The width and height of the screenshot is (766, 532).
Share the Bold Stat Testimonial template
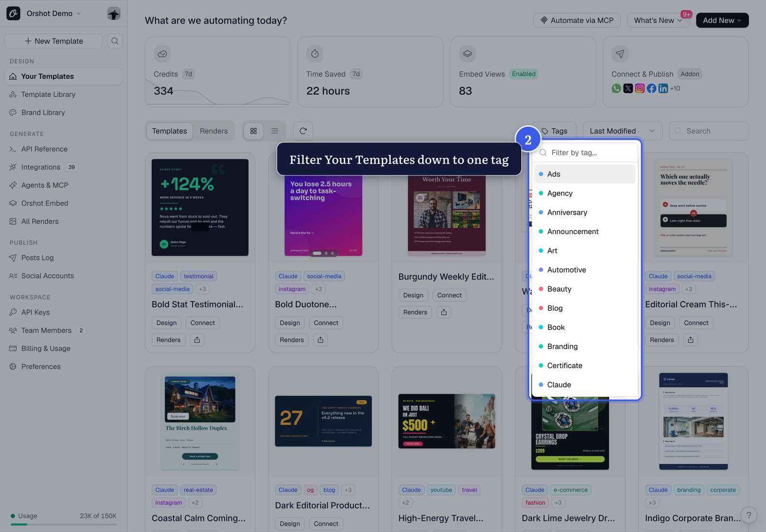click(197, 340)
